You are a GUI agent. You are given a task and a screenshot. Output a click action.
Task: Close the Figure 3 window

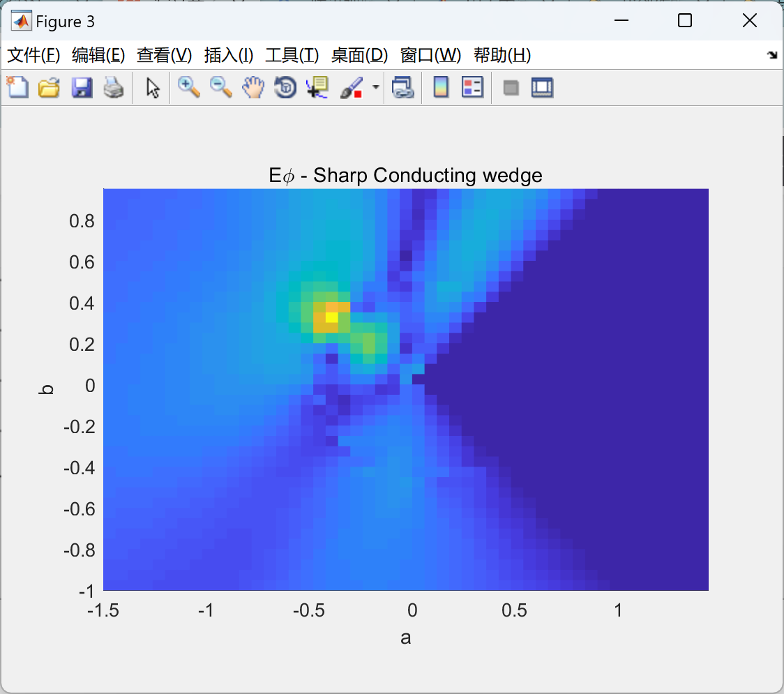click(x=750, y=20)
